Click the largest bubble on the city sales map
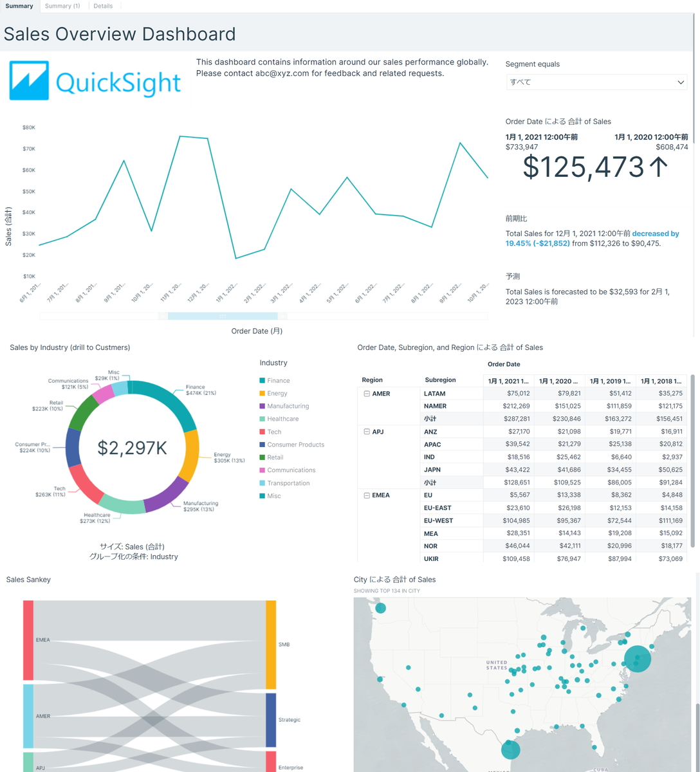The width and height of the screenshot is (700, 772). click(x=637, y=659)
